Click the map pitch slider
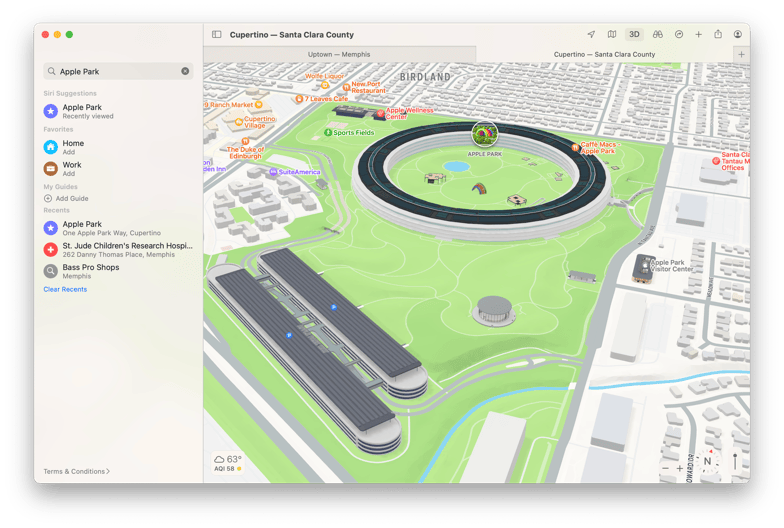784x528 pixels. [735, 461]
